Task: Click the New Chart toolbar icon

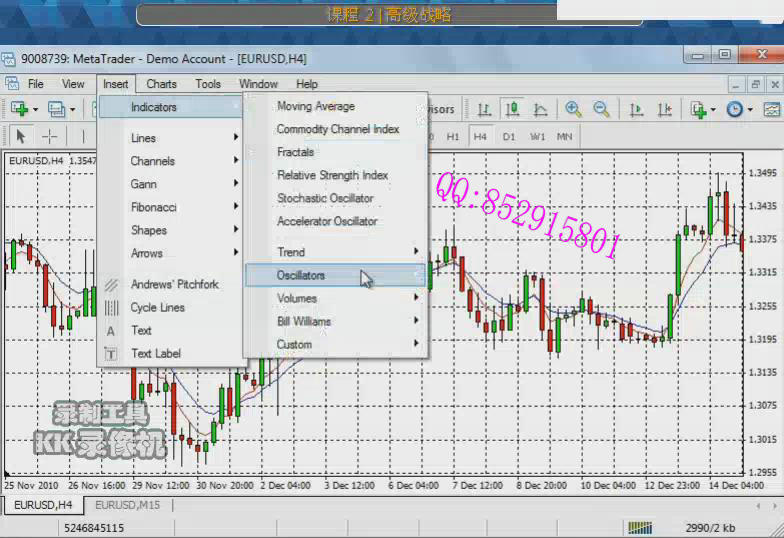Action: click(18, 109)
